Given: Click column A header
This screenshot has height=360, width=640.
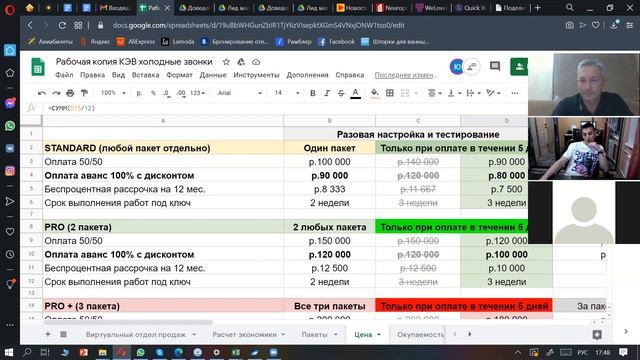Looking at the screenshot, I should point(163,121).
